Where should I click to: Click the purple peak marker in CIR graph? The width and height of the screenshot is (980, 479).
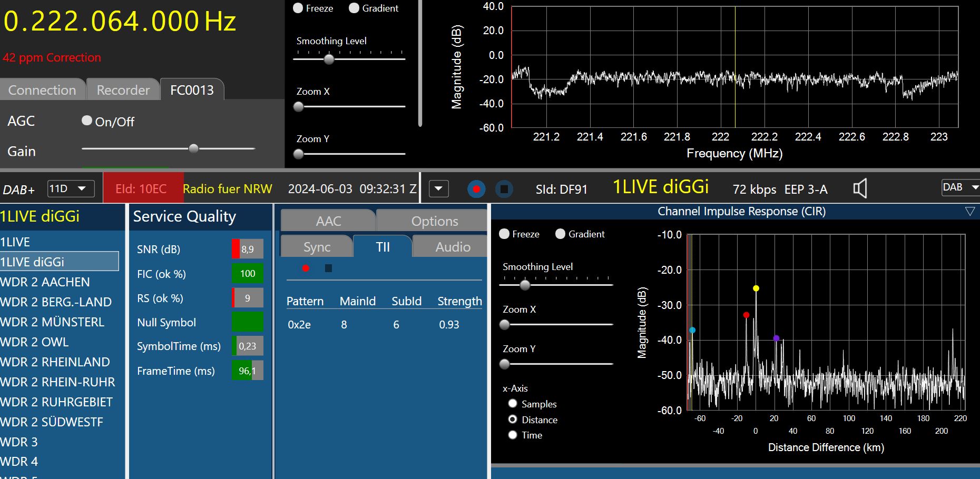776,338
